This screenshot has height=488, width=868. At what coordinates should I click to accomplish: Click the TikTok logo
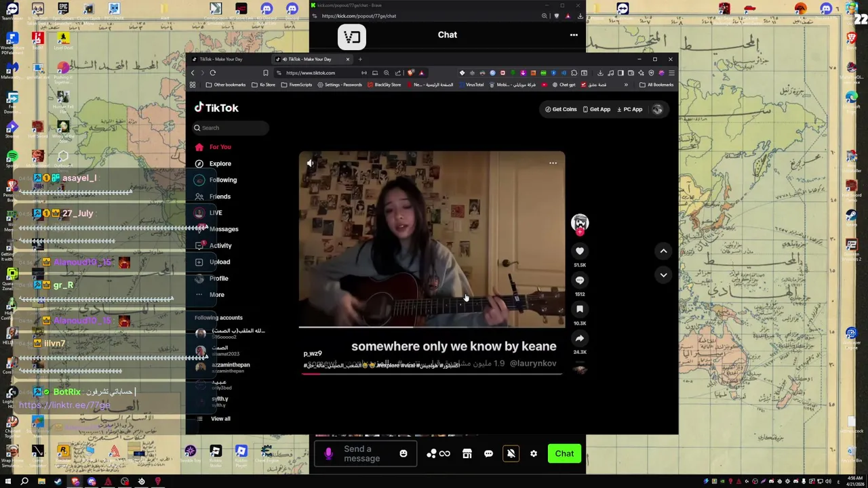[216, 108]
